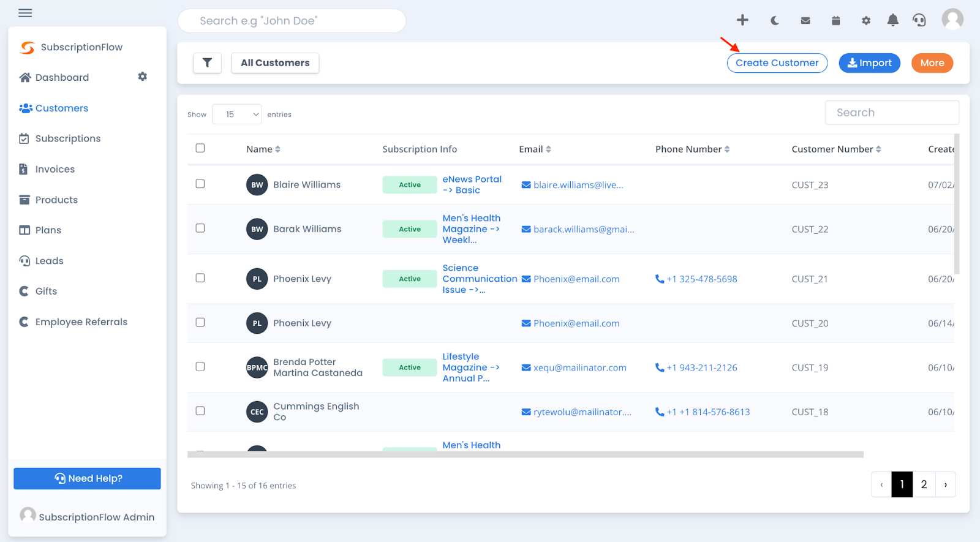This screenshot has width=980, height=542.
Task: Click Barak Williams BW avatar
Action: point(257,229)
